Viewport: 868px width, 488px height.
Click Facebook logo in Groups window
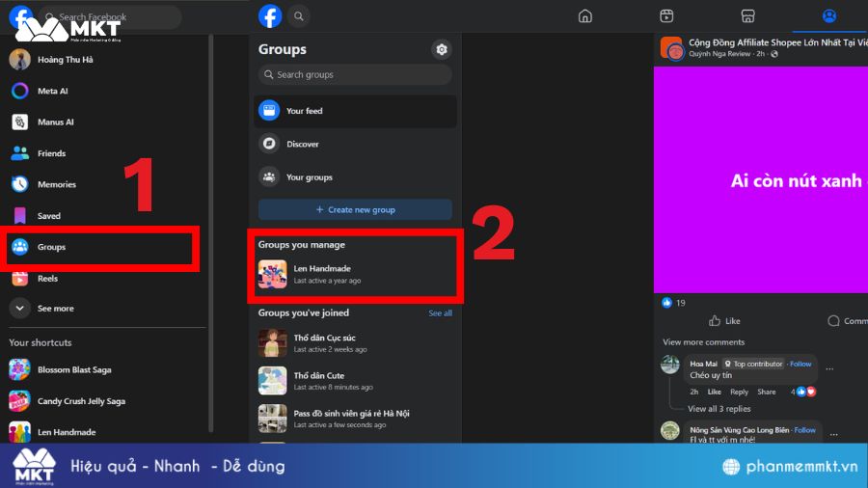tap(270, 16)
